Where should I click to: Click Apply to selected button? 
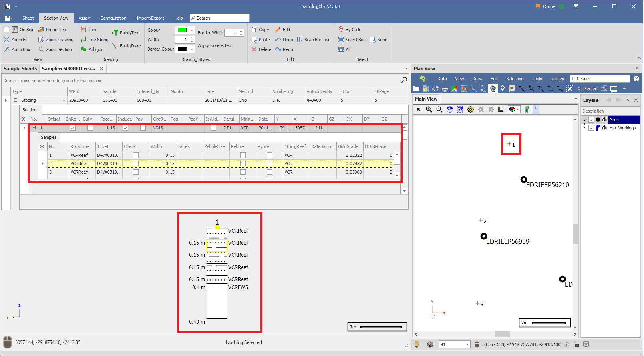click(215, 45)
